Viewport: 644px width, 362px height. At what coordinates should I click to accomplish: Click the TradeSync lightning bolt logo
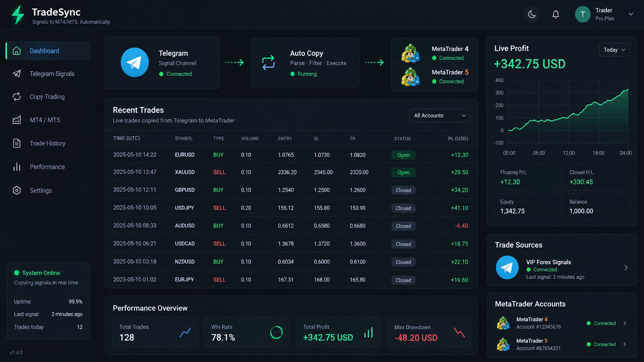pos(18,15)
